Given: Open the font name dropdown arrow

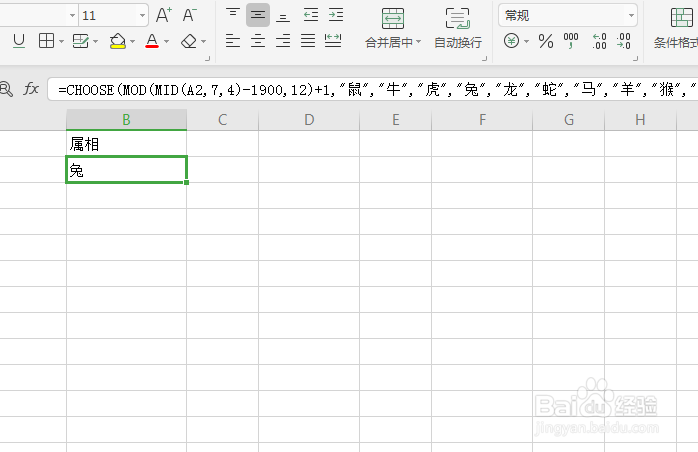Looking at the screenshot, I should tap(72, 16).
